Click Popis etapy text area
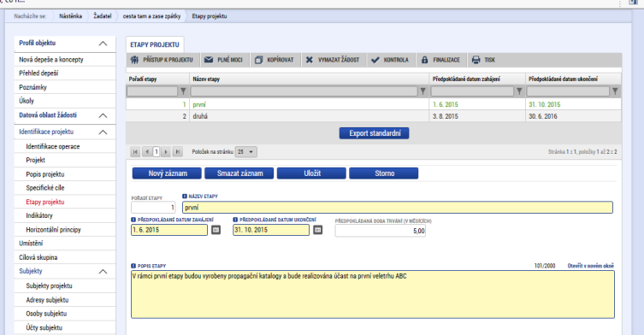 point(373,294)
